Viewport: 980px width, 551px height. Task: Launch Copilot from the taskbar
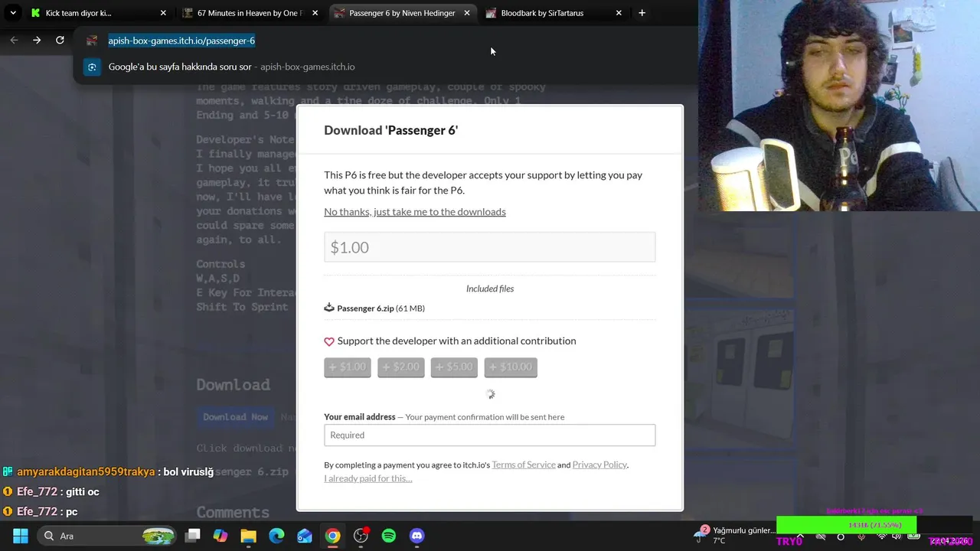tap(220, 536)
